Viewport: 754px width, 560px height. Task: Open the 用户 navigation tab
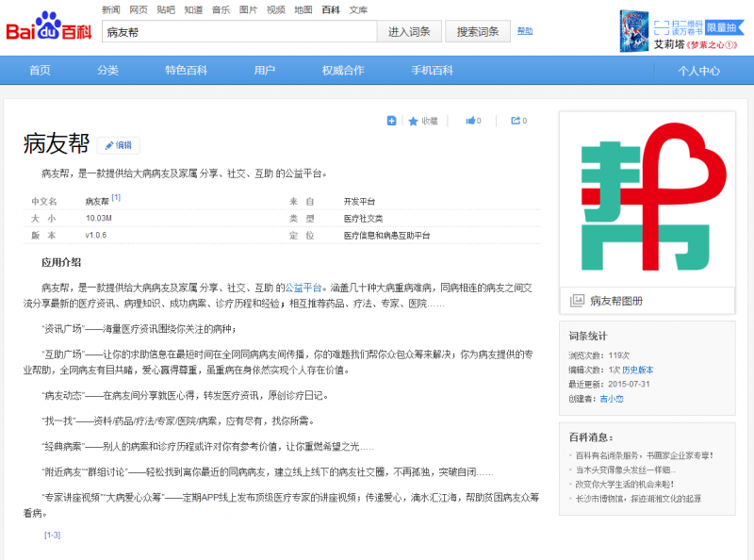click(265, 71)
